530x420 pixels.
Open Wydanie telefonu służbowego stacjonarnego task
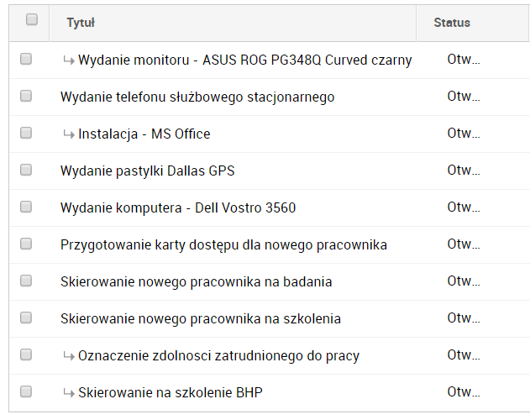click(197, 97)
